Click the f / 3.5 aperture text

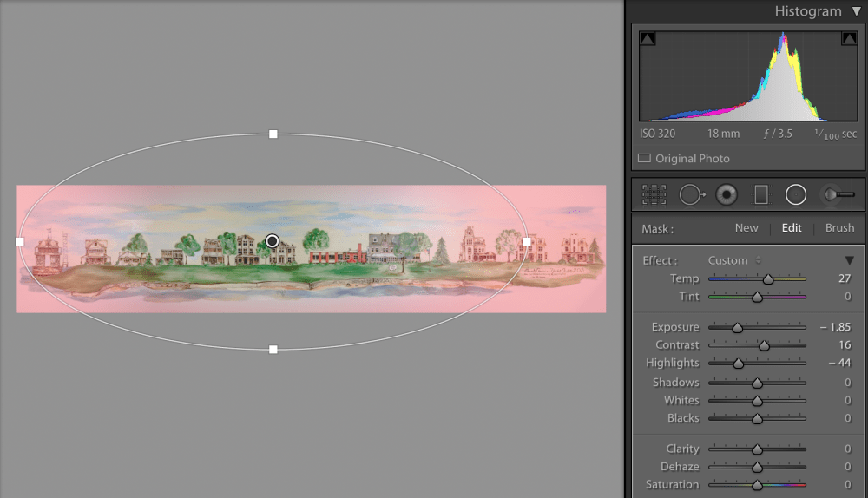(x=778, y=134)
